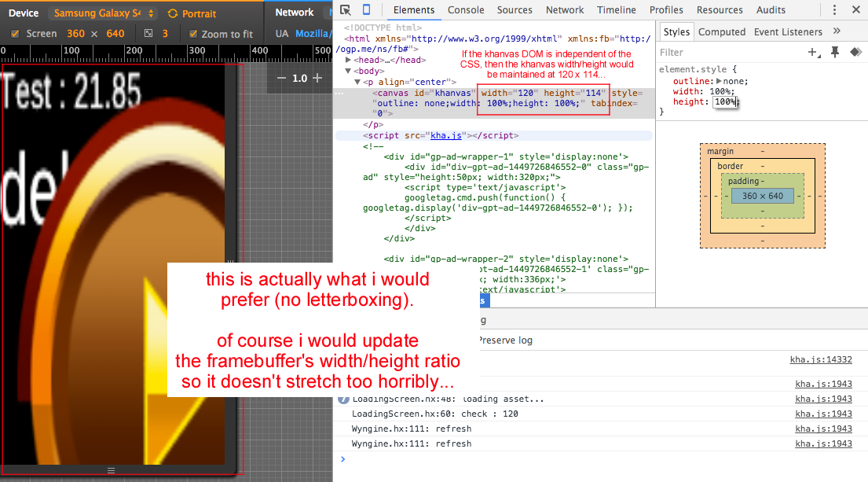Show more sidebar tabs chevron
Viewport: 868px width, 482px height.
coord(837,31)
